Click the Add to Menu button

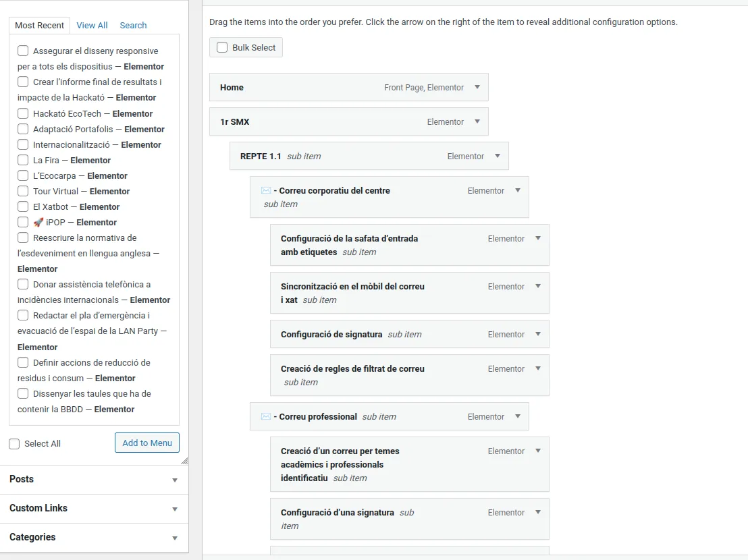[147, 443]
